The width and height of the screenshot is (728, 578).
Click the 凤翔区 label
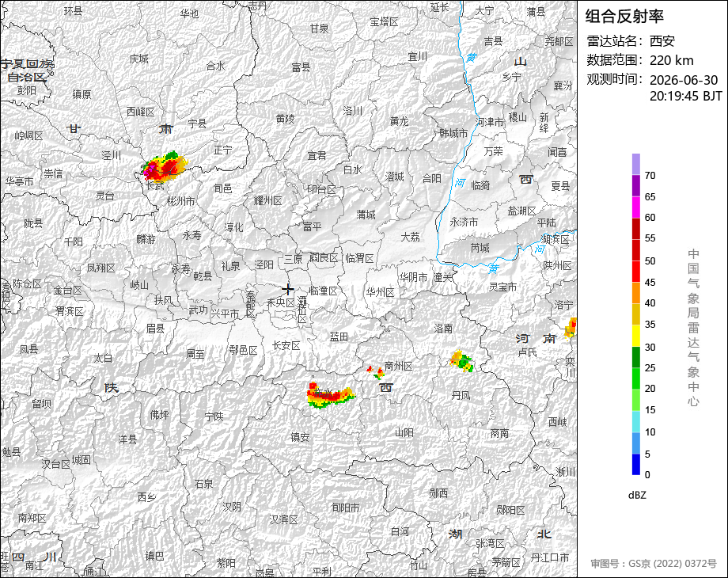100,268
